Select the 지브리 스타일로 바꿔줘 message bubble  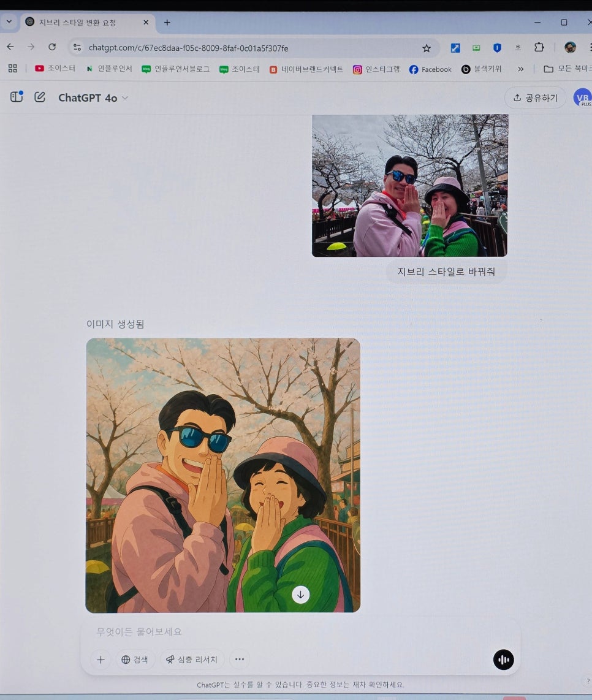[446, 272]
